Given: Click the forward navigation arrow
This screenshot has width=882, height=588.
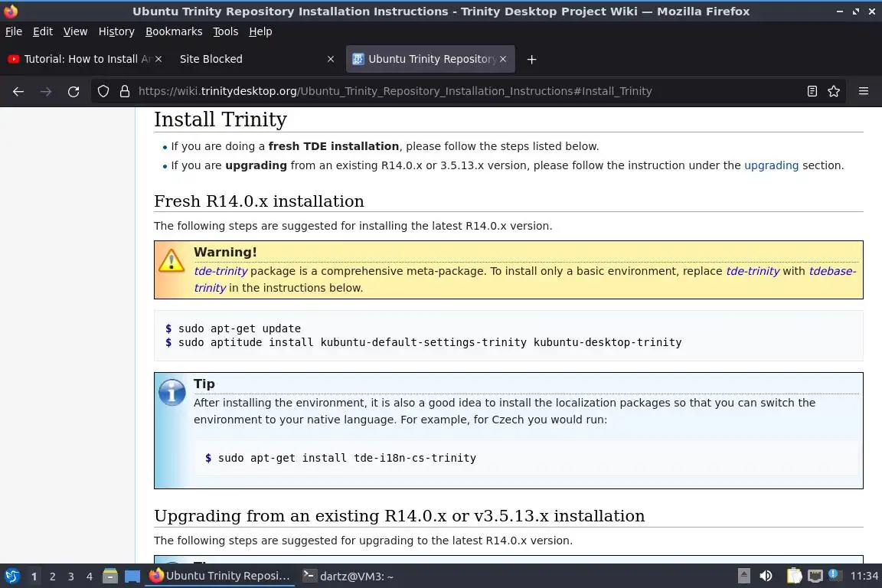Looking at the screenshot, I should (x=46, y=91).
